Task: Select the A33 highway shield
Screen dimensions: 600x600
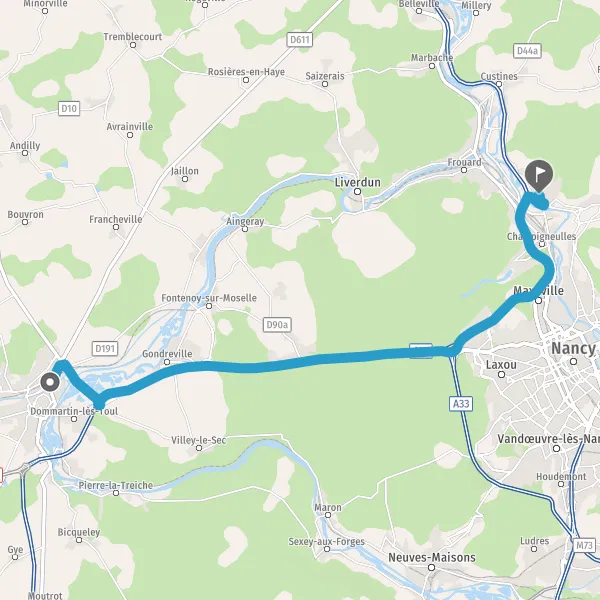Action: tap(461, 404)
